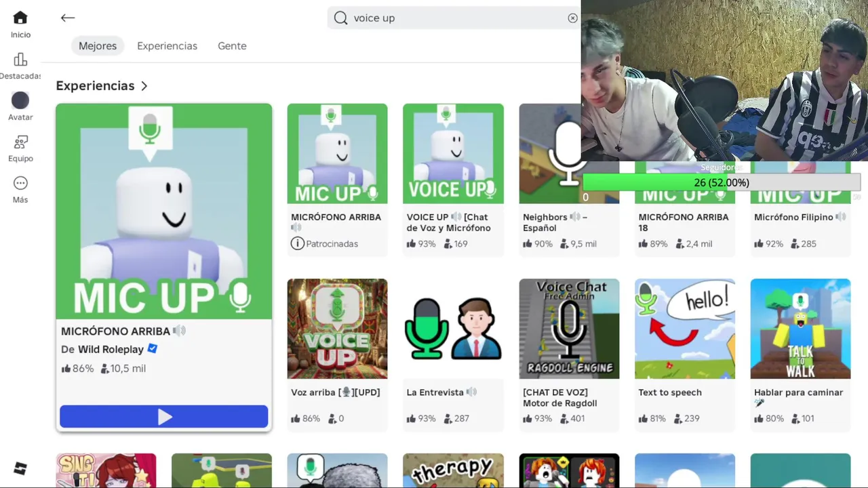Click the 81% rating on Text to speech
868x488 pixels.
pyautogui.click(x=652, y=419)
